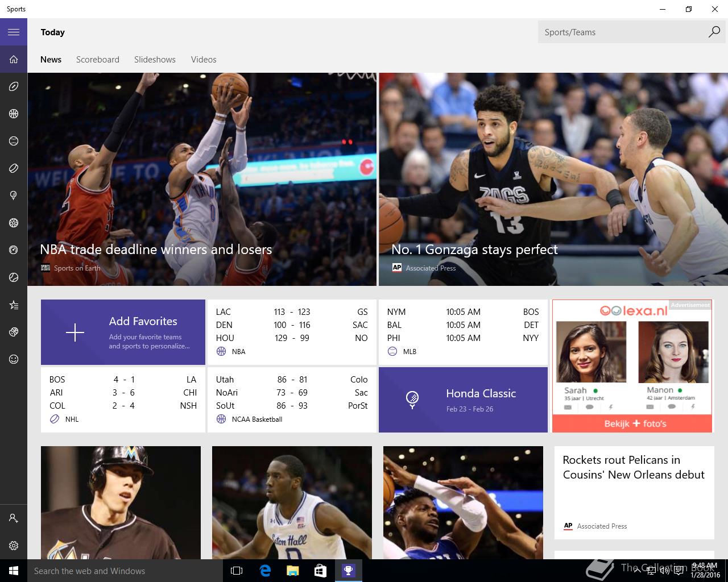Open the hamburger navigation menu
Image resolution: width=728 pixels, height=582 pixels.
(14, 32)
